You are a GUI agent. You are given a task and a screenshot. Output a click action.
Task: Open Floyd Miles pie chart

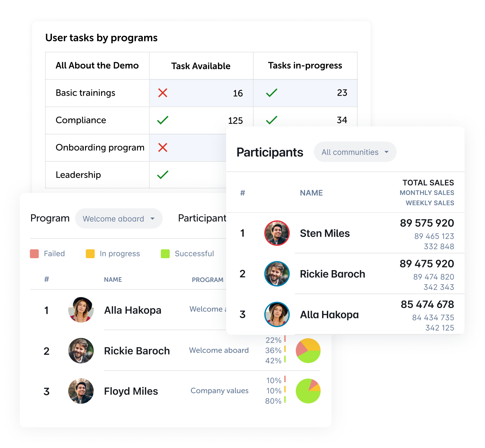click(x=308, y=391)
